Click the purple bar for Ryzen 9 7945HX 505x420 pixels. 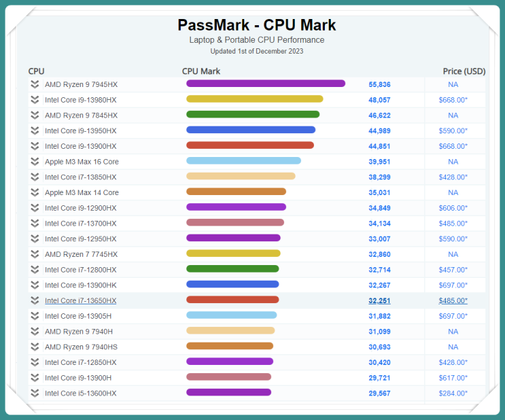tap(266, 84)
